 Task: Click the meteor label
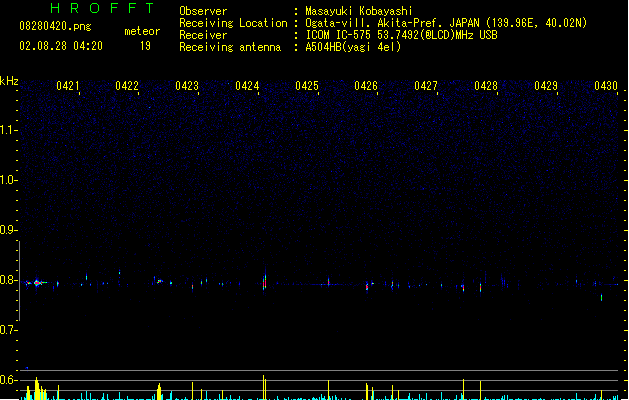pos(142,31)
